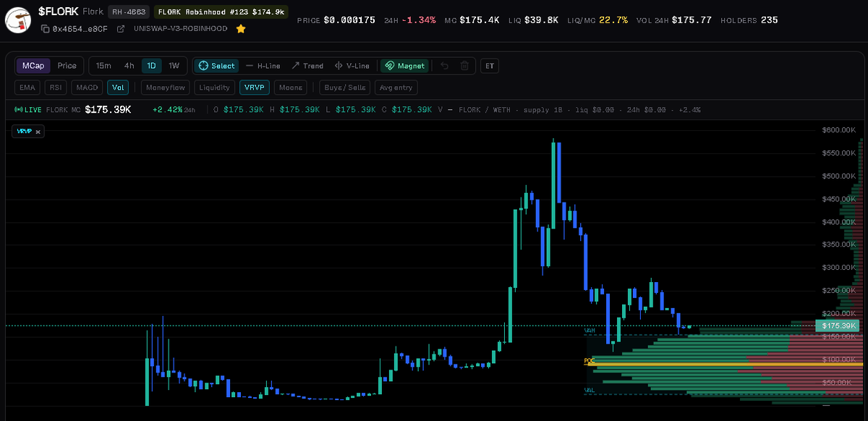Toggle the gold favorite star

pos(241,29)
